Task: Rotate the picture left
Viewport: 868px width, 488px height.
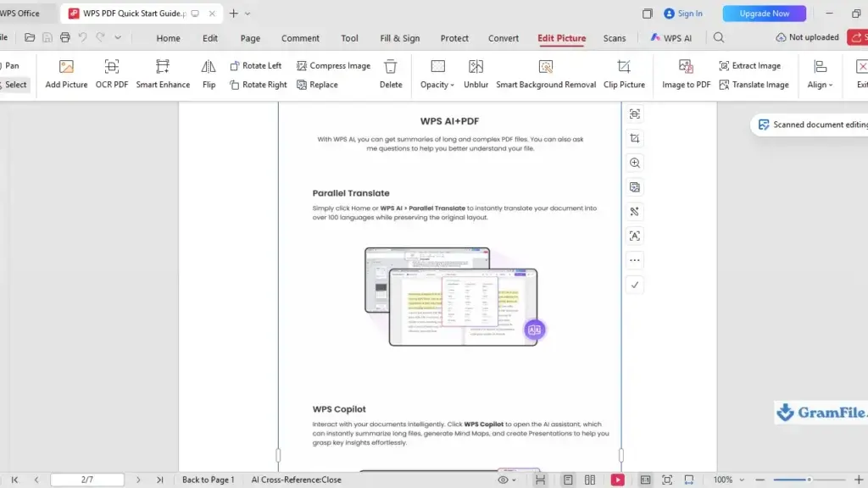Action: 256,65
